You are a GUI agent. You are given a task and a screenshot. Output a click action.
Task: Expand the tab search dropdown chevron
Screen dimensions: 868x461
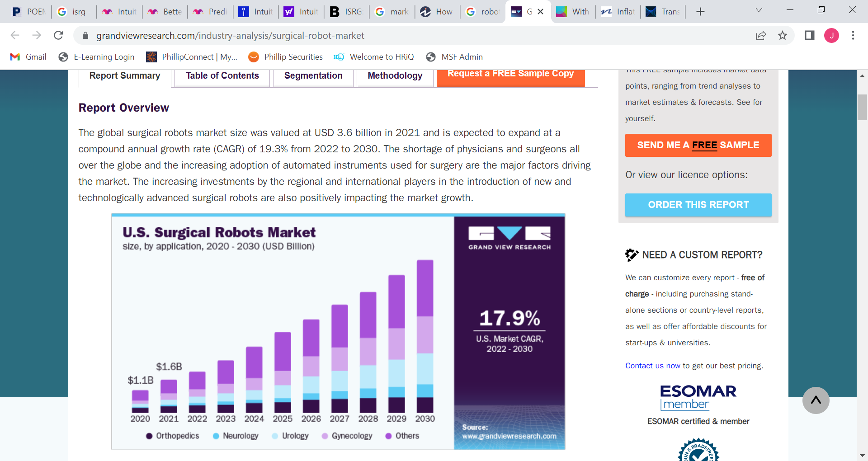point(759,10)
